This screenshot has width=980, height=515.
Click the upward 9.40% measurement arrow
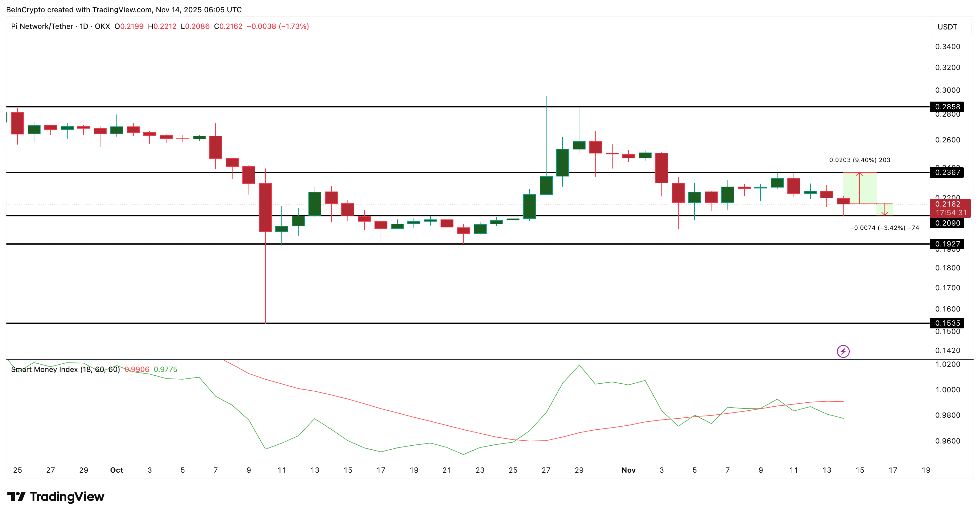(859, 188)
